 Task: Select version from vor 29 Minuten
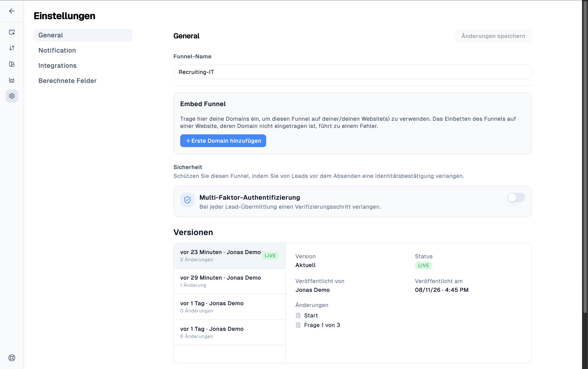pyautogui.click(x=230, y=281)
